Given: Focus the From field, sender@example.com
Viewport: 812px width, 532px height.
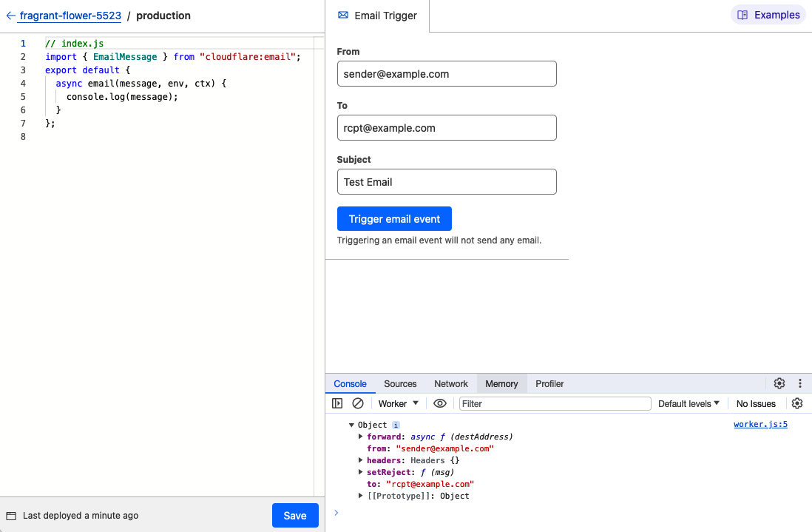Looking at the screenshot, I should point(447,73).
